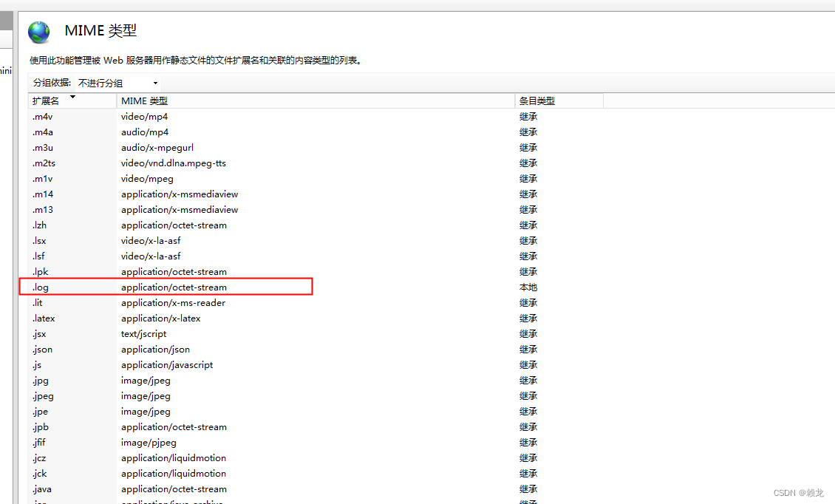Image resolution: width=835 pixels, height=504 pixels.
Task: Click application/liquidmotion in the .jcz row
Action: 174,458
